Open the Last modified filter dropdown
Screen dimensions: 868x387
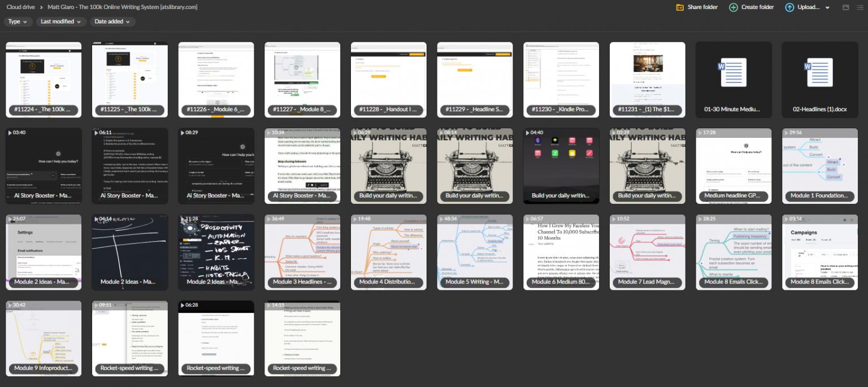point(61,21)
